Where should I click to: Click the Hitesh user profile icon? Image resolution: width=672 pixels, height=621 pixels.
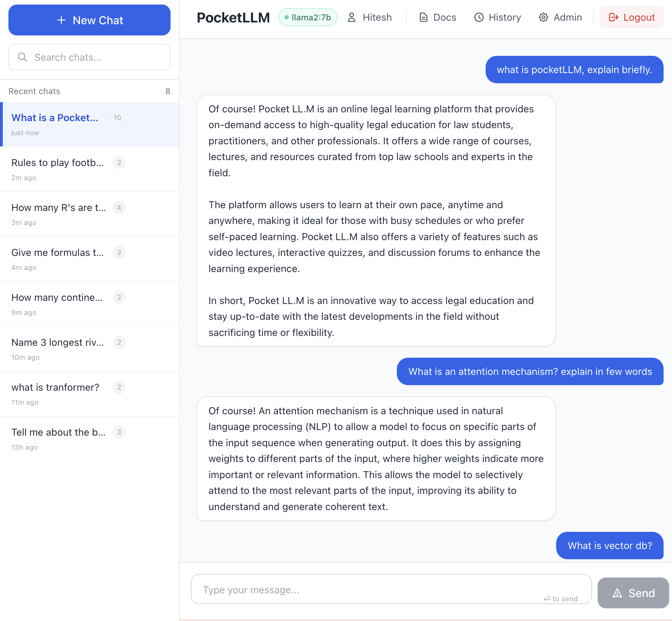tap(351, 17)
